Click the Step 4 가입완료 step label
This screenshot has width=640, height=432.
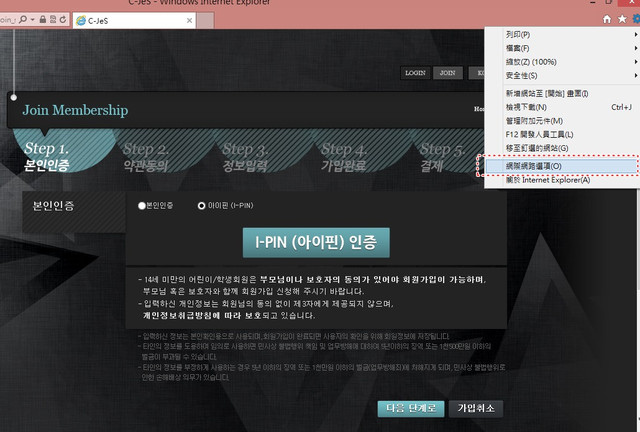(x=344, y=157)
